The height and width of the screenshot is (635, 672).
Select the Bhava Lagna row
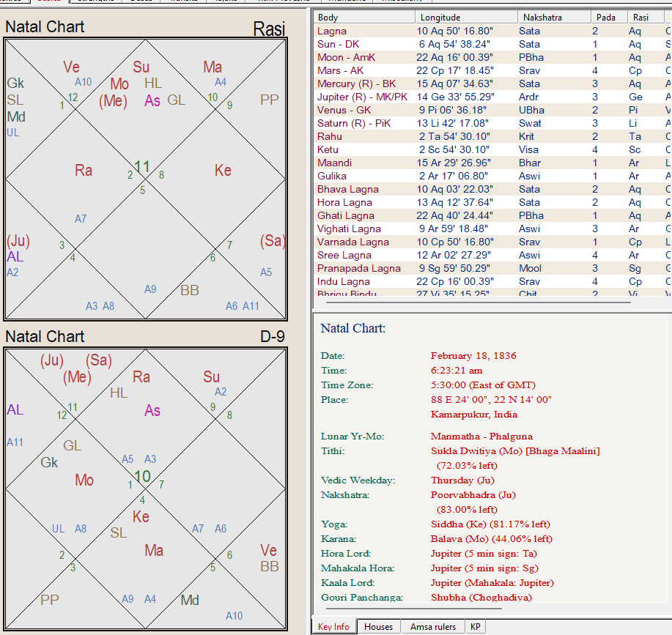(493, 189)
